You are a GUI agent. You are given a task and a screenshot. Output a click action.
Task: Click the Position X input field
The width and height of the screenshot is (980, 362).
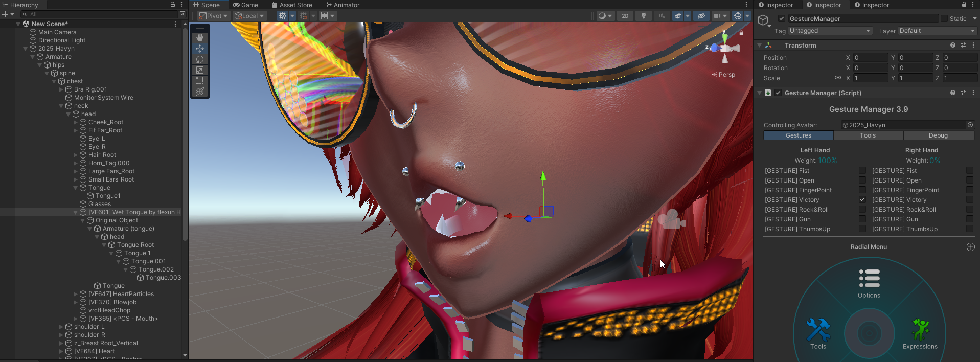click(871, 58)
